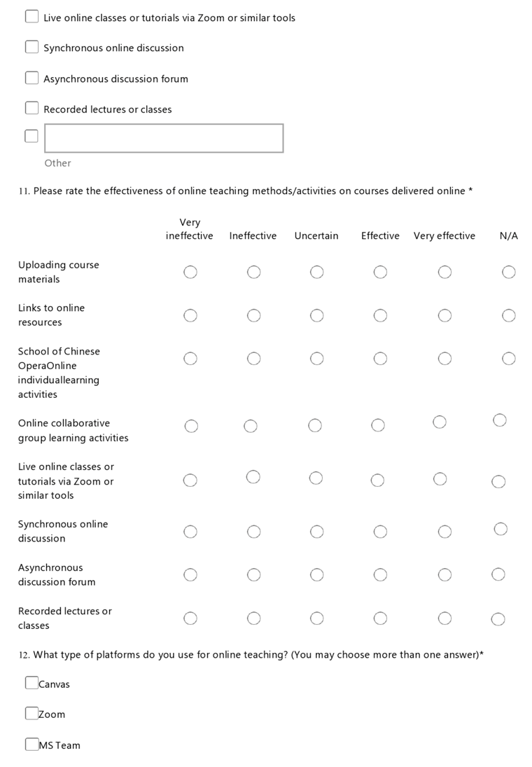Screen dimensions: 532x767
Task: Rate Recorded lectures row as Very effective
Action: [x=444, y=619]
